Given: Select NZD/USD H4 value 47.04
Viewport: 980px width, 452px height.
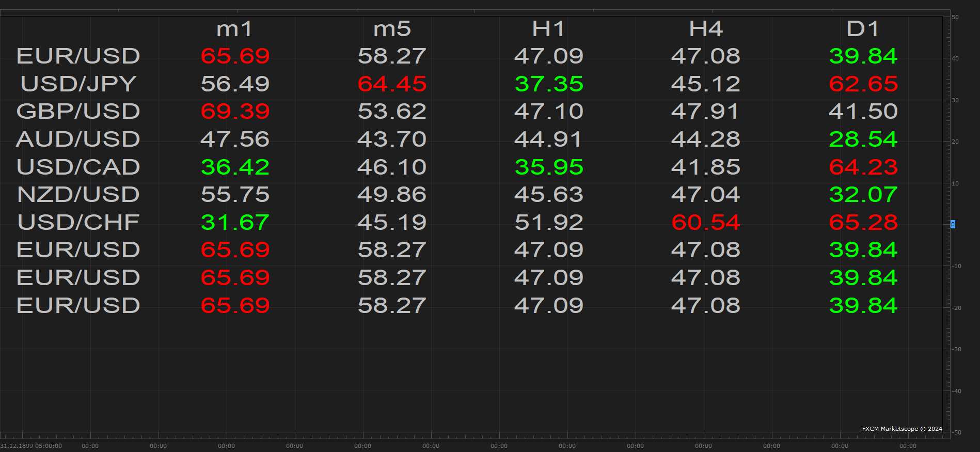Looking at the screenshot, I should [706, 195].
